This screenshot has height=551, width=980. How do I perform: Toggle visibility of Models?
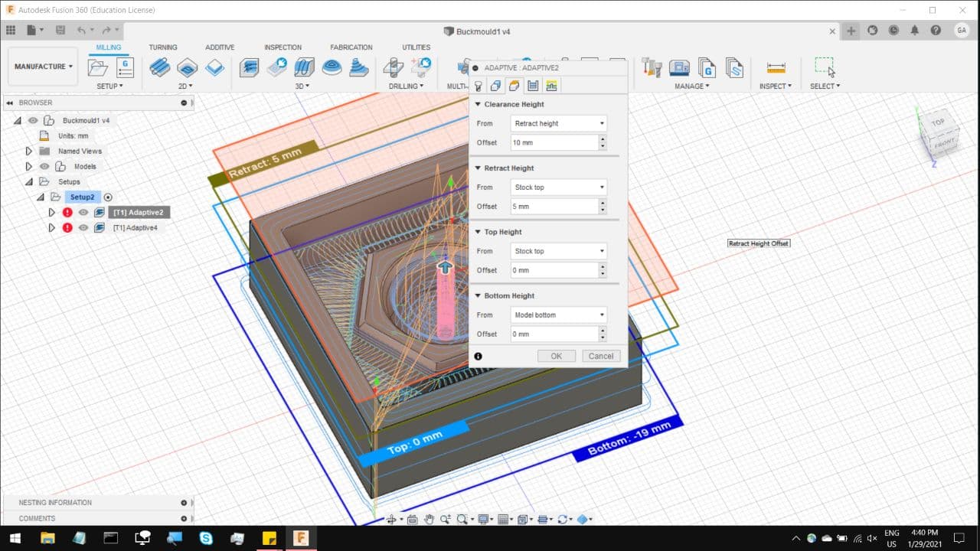[x=44, y=166]
